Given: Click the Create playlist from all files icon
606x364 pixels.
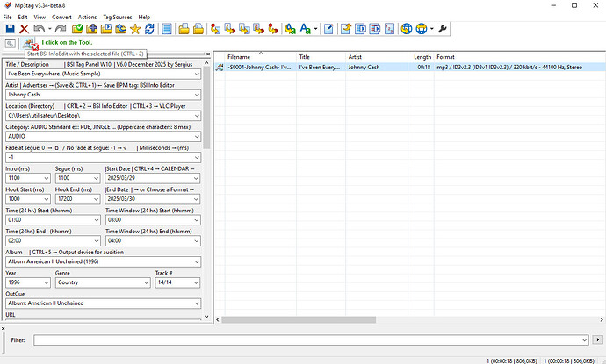Looking at the screenshot, I should pyautogui.click(x=360, y=29).
